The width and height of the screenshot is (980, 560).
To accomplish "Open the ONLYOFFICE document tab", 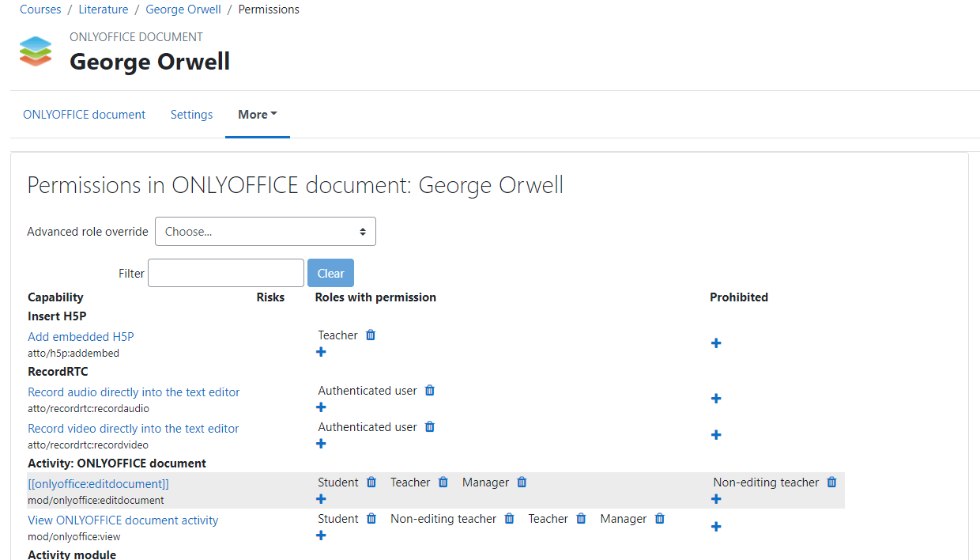I will coord(84,115).
